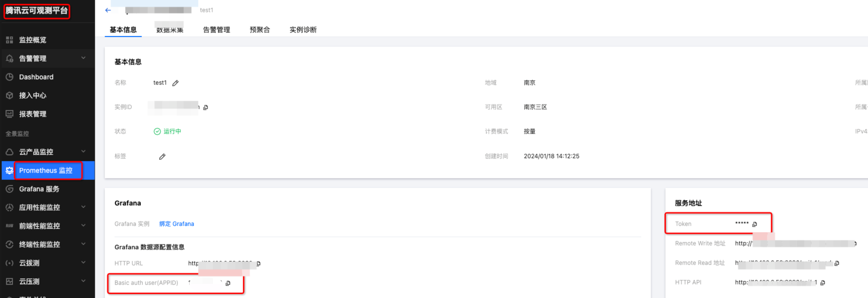The height and width of the screenshot is (298, 868).
Task: Copy the Basic auth user APPID
Action: [x=228, y=283]
